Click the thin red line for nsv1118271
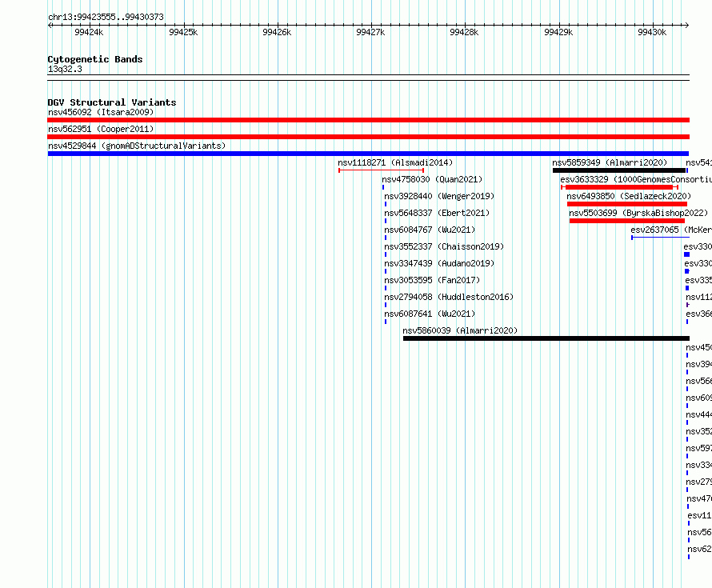Screen dimensions: 712x588 [x=382, y=170]
